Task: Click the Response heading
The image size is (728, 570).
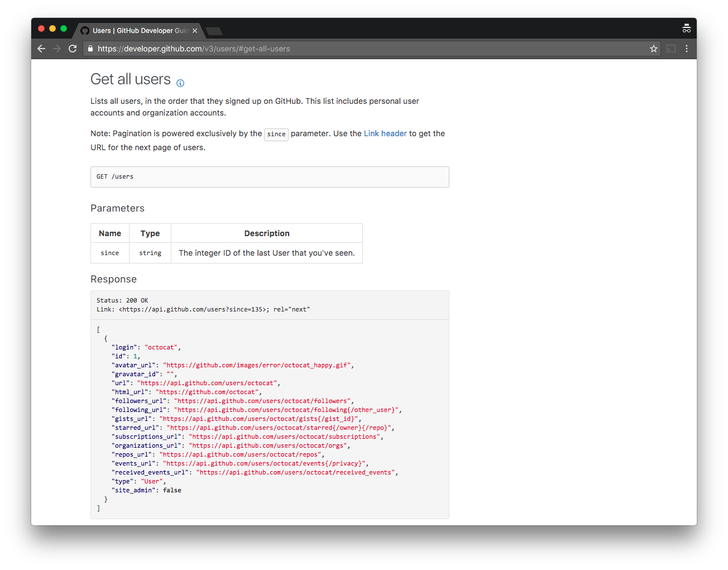Action: click(x=113, y=279)
